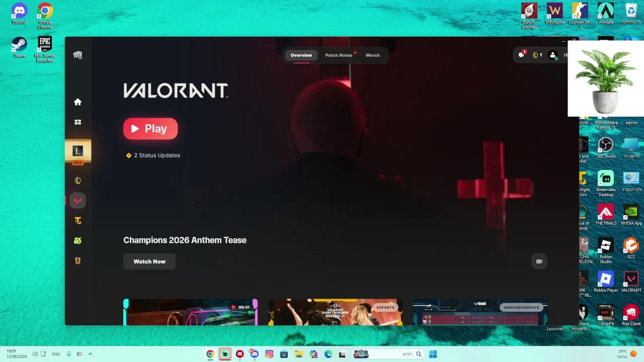Open Chrome from the taskbar
Viewport: 644px width, 362px height.
click(210, 354)
